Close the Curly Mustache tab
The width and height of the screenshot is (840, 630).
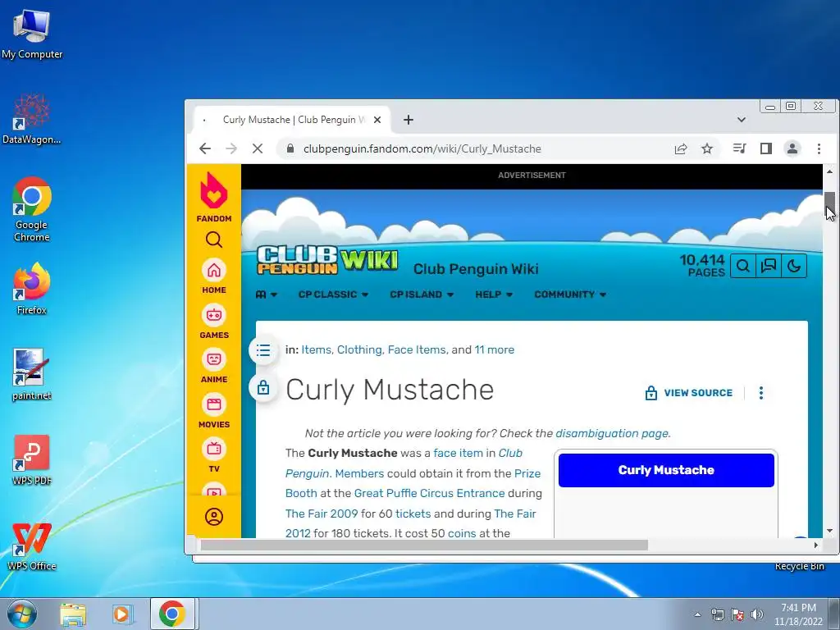pos(377,120)
